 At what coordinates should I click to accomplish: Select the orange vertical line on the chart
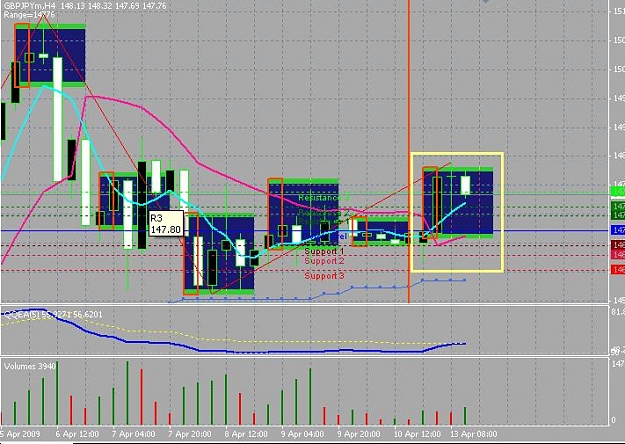[x=409, y=151]
